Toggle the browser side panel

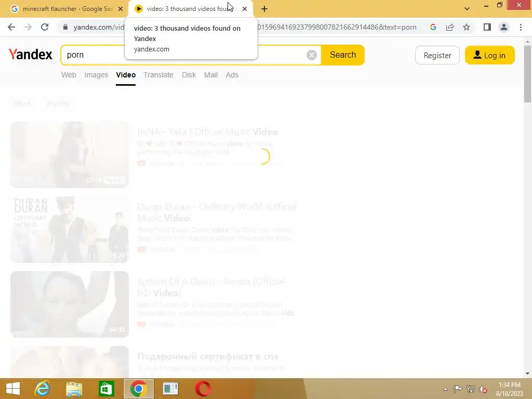pyautogui.click(x=487, y=27)
